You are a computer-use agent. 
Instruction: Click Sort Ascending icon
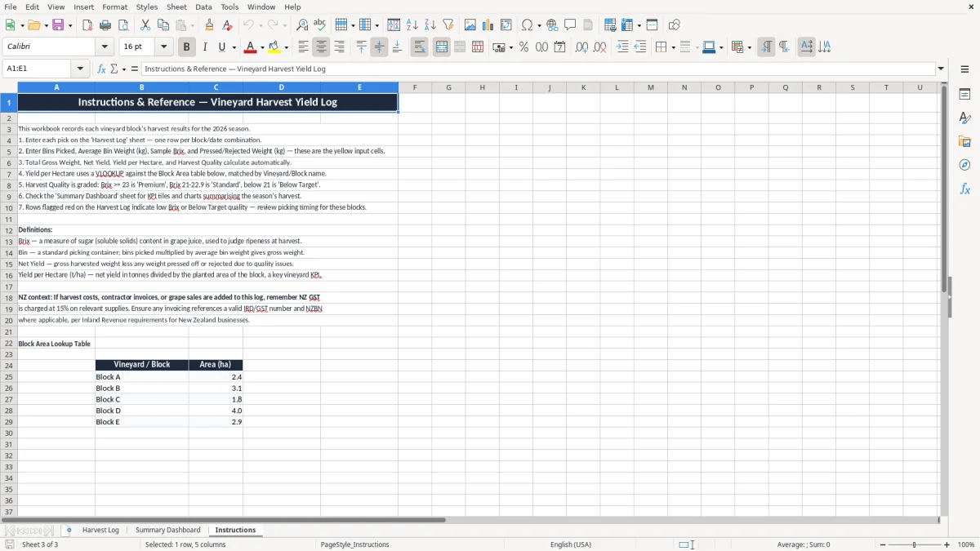click(412, 25)
